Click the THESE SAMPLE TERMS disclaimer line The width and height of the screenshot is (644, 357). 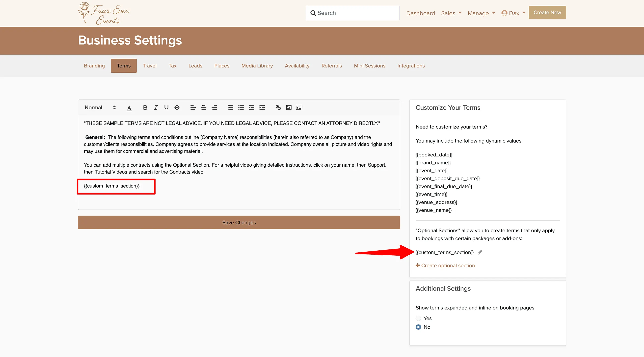point(232,123)
